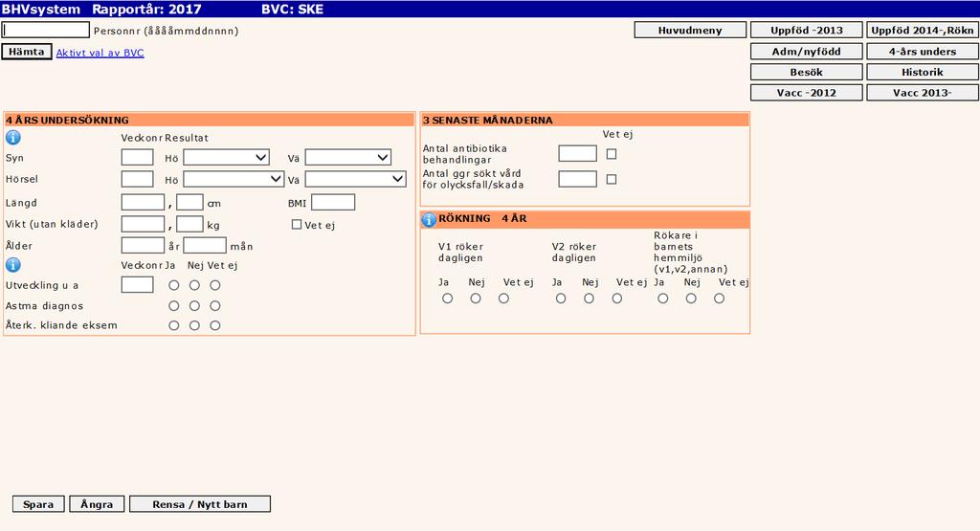Click the info icon above Utveckling u a
The image size is (980, 531).
(13, 265)
